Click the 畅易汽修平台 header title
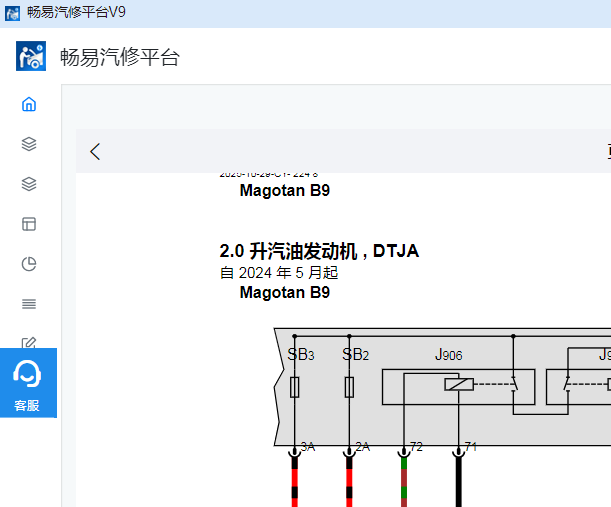 coord(120,57)
